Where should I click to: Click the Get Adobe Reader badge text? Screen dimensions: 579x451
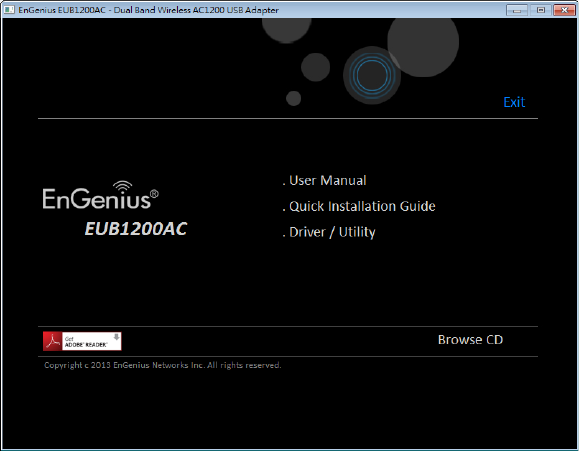coord(86,342)
